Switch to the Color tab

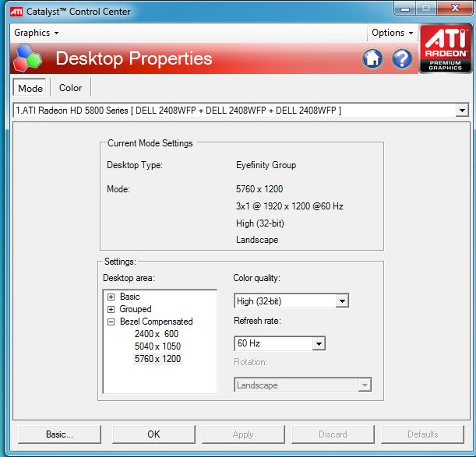coord(71,88)
